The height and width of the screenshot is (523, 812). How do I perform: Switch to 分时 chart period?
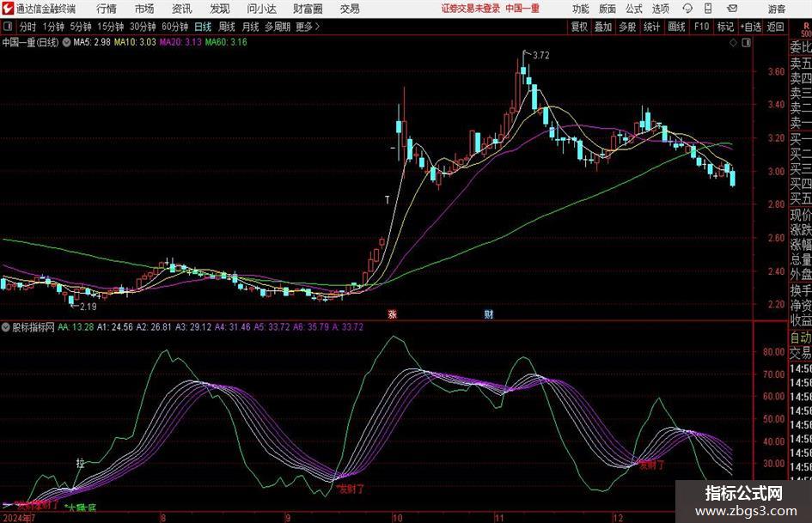(x=28, y=27)
